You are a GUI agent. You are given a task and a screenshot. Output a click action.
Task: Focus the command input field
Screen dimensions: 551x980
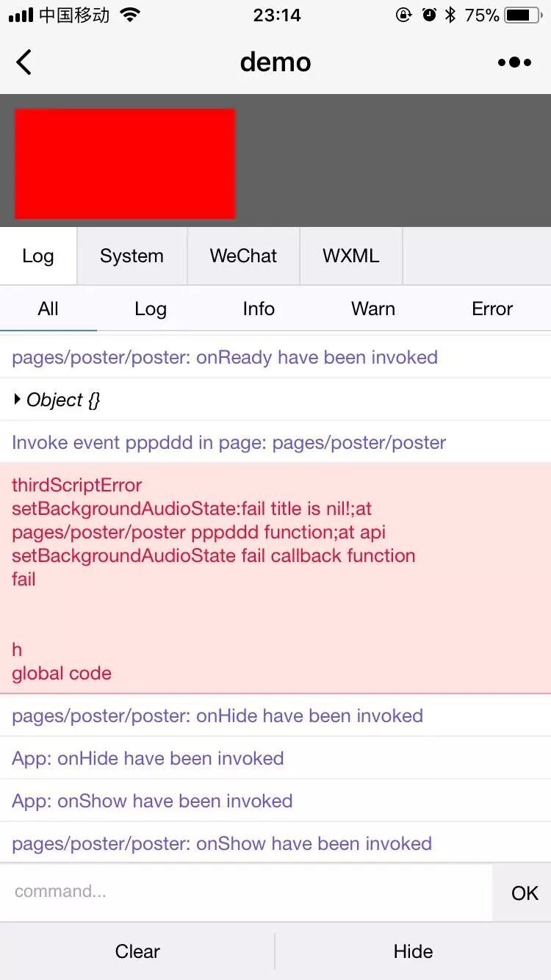point(246,892)
